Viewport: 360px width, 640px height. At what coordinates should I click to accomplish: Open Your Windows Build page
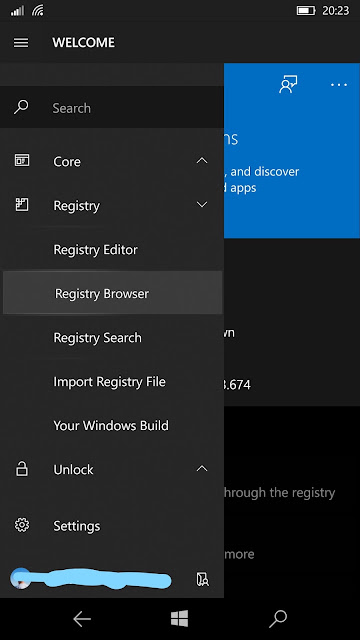pos(111,426)
